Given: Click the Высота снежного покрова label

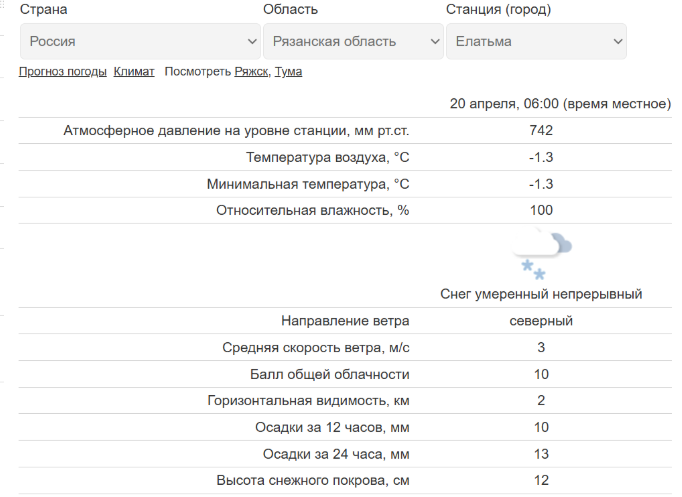Looking at the screenshot, I should 313,480.
